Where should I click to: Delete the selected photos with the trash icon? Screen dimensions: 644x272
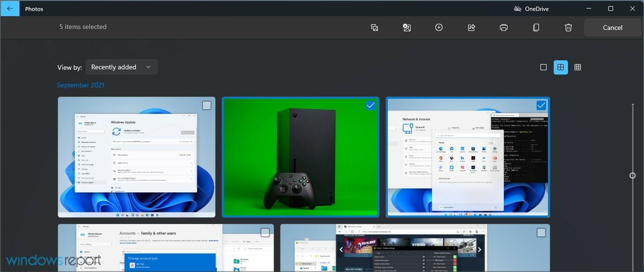coord(568,28)
